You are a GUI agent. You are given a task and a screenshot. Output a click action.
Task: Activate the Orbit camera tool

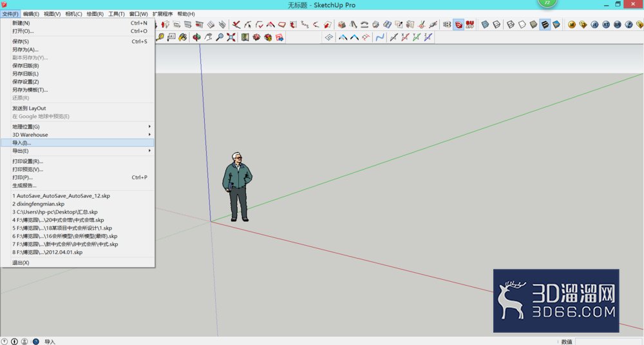pos(196,37)
